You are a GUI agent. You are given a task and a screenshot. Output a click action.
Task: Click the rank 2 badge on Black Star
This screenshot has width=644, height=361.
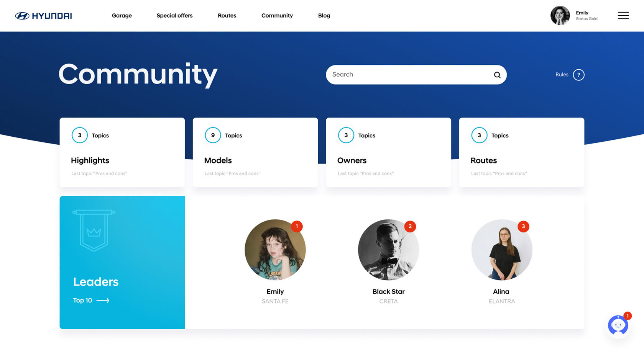coord(410,226)
